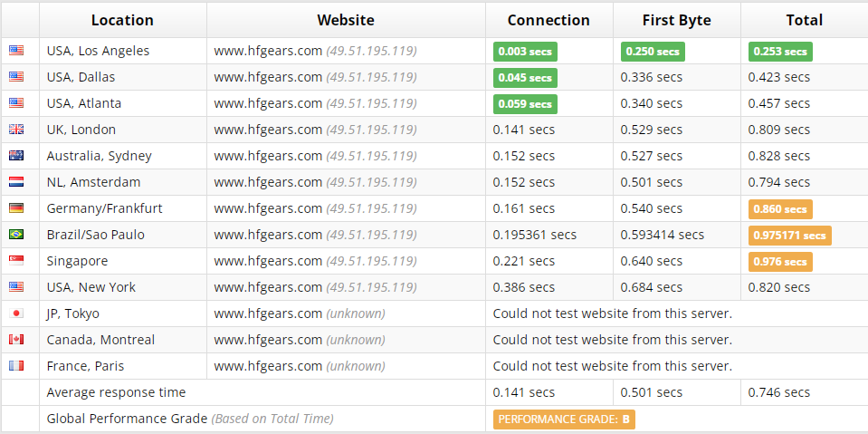This screenshot has width=868, height=434.
Task: Click the green 0.253 secs total badge
Action: click(x=780, y=52)
